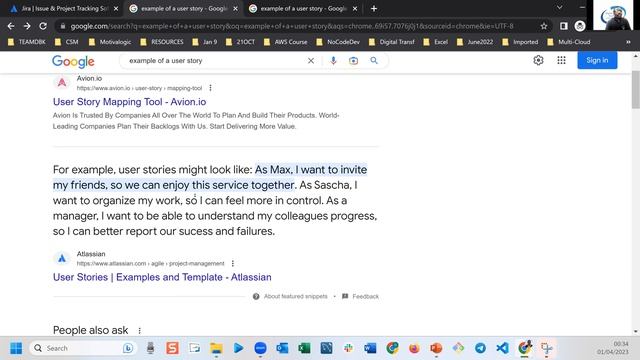The image size is (640, 360).
Task: Click the Avion.io site favicon
Action: [62, 83]
